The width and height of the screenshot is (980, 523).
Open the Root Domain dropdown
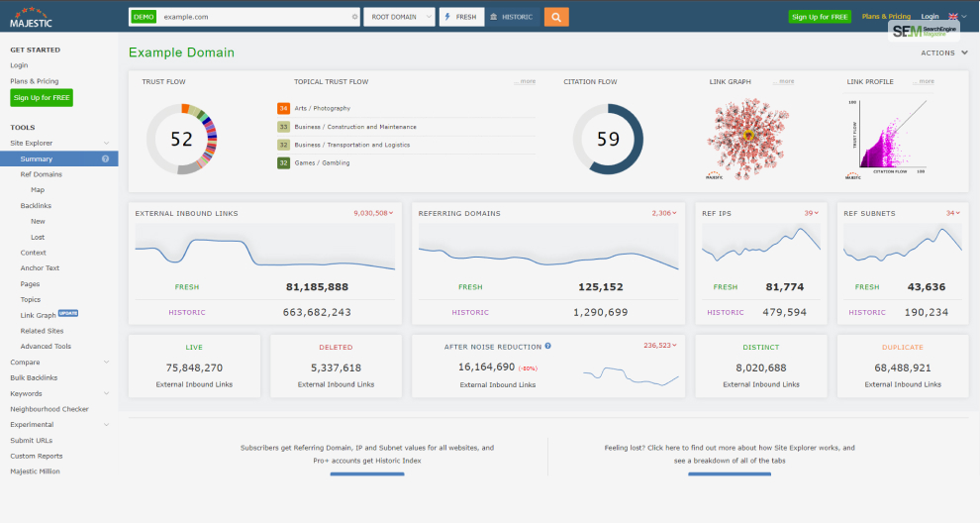[x=399, y=17]
